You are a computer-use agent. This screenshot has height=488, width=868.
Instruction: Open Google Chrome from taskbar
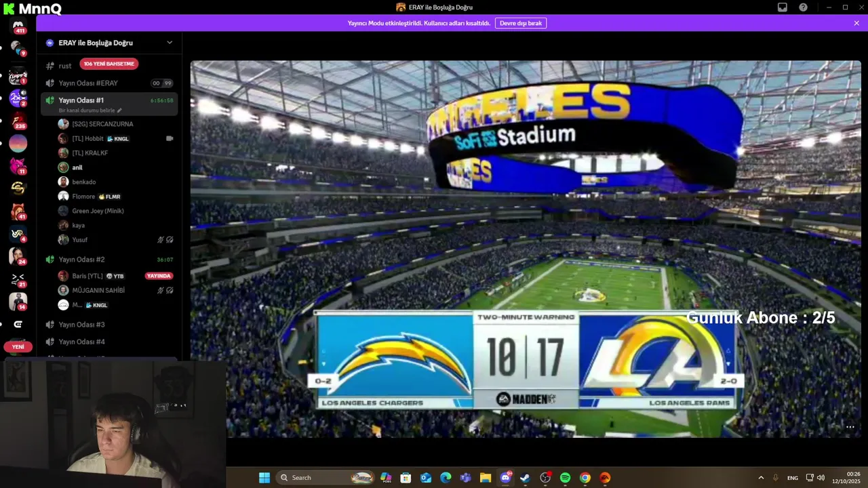585,478
